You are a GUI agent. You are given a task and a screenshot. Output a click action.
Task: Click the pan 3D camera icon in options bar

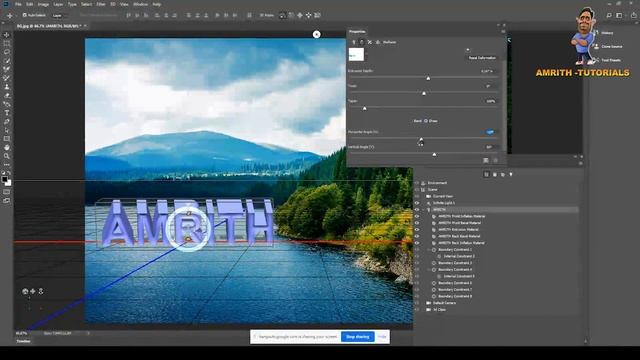(x=300, y=16)
